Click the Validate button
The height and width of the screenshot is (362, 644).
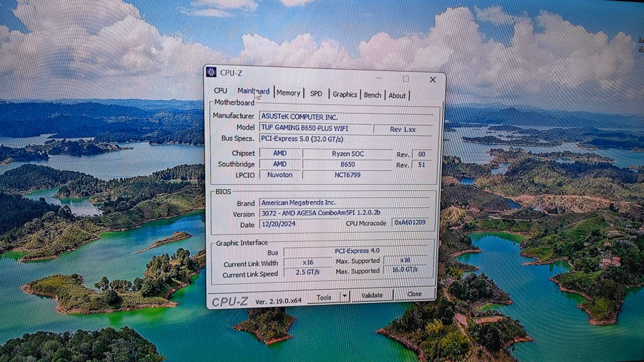click(372, 295)
